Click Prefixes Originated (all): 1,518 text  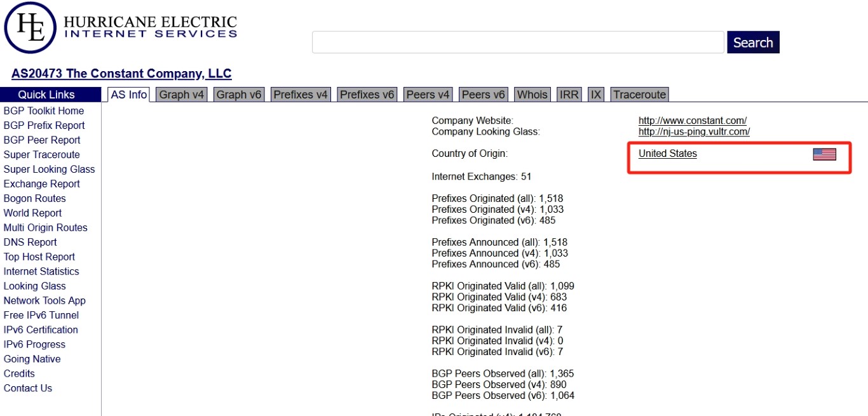click(x=498, y=198)
